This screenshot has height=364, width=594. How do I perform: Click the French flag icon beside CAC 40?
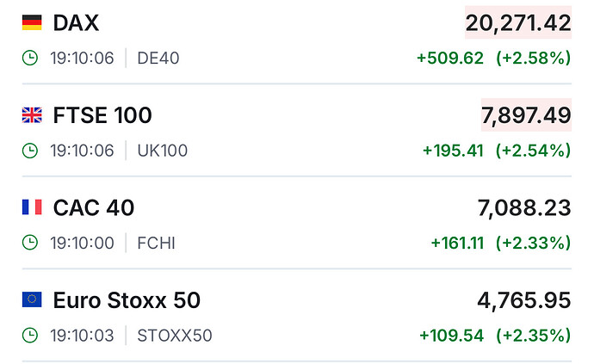(31, 207)
